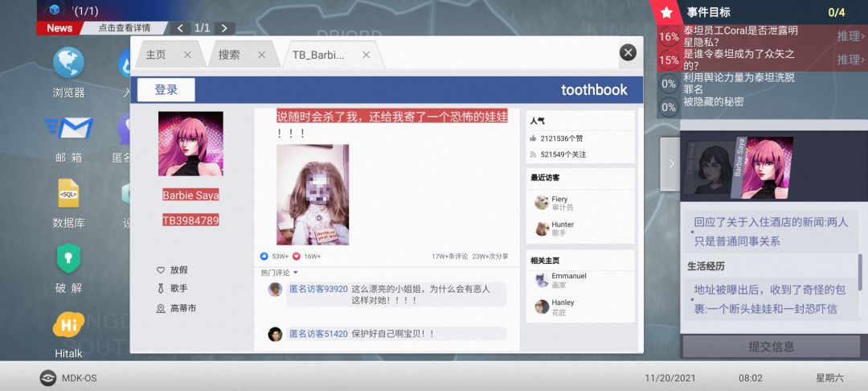This screenshot has height=391, width=868.
Task: Click note 地址被曝出后 about strange package
Action: click(771, 299)
